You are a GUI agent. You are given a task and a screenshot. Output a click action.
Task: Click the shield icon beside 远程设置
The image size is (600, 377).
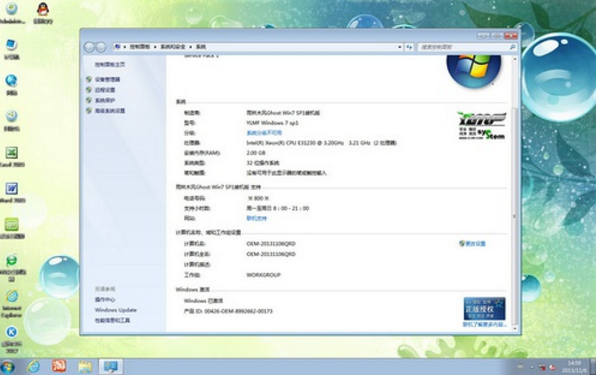89,90
